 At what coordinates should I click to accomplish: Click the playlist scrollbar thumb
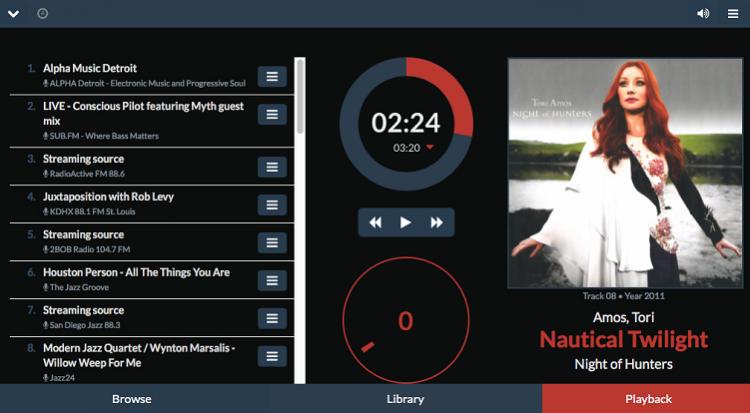click(300, 96)
